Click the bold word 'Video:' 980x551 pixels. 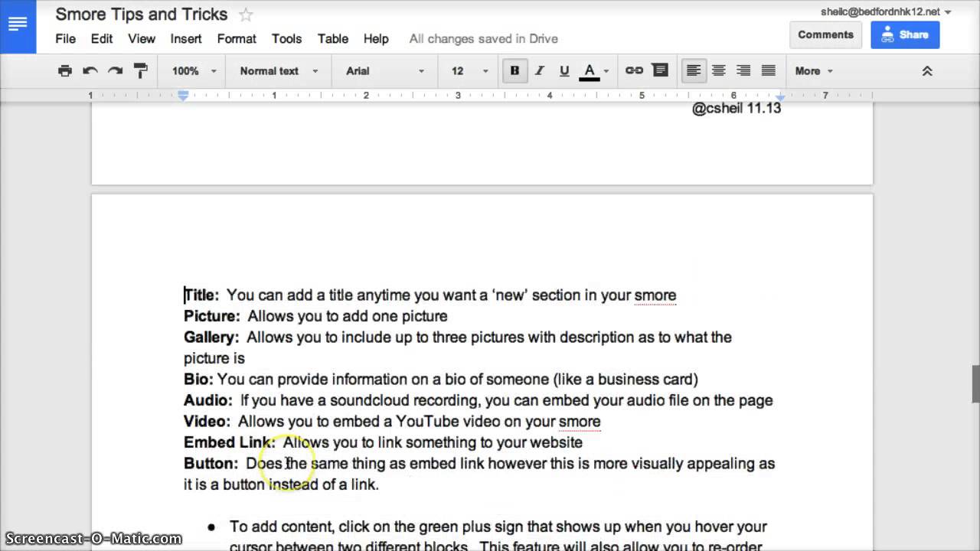click(207, 421)
